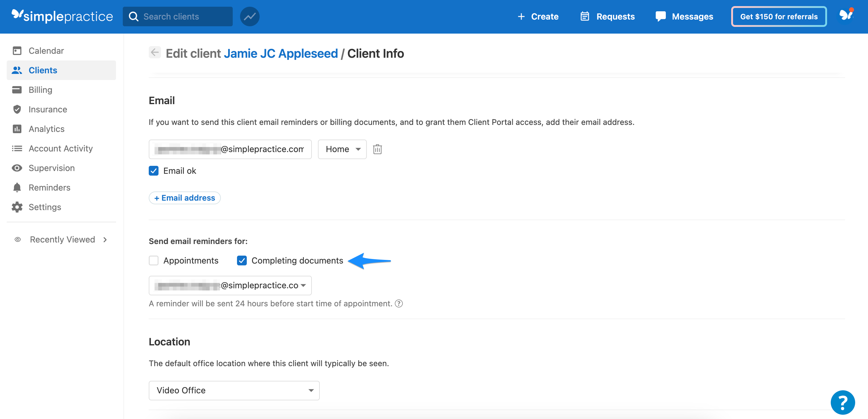Open the Insurance section

[x=48, y=109]
